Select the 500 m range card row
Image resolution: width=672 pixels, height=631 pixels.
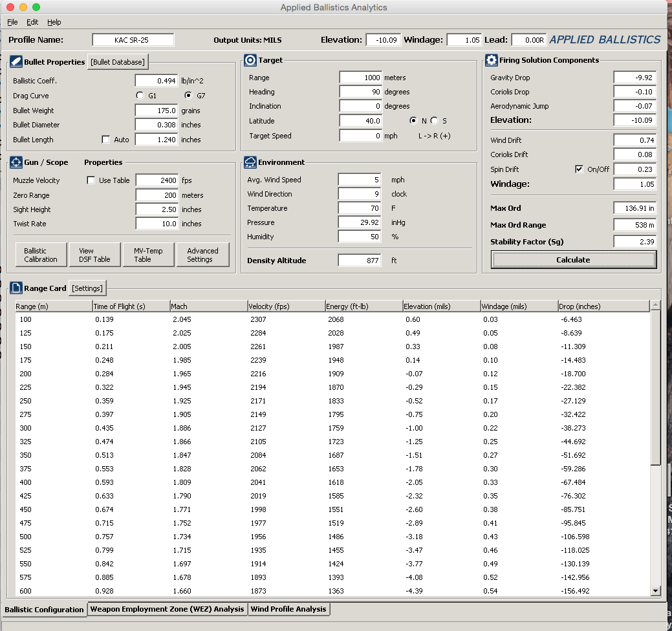332,537
